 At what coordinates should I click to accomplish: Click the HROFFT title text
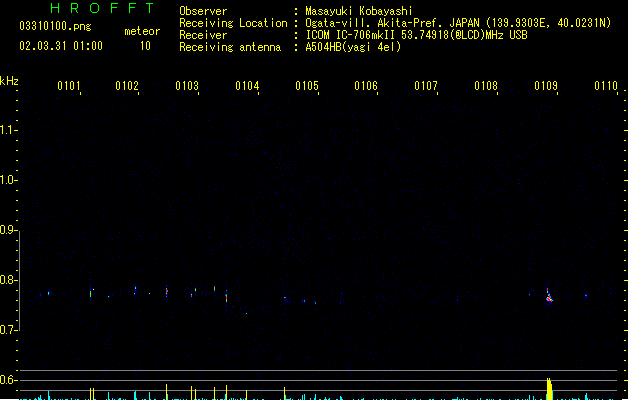coord(103,8)
